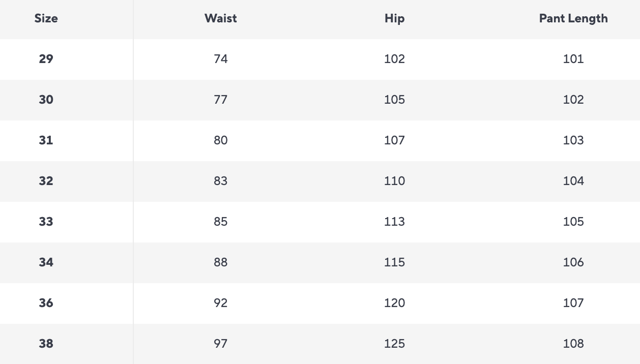Viewport: 640px width, 364px height.
Task: Click pant length value 108 cell
Action: click(x=573, y=344)
